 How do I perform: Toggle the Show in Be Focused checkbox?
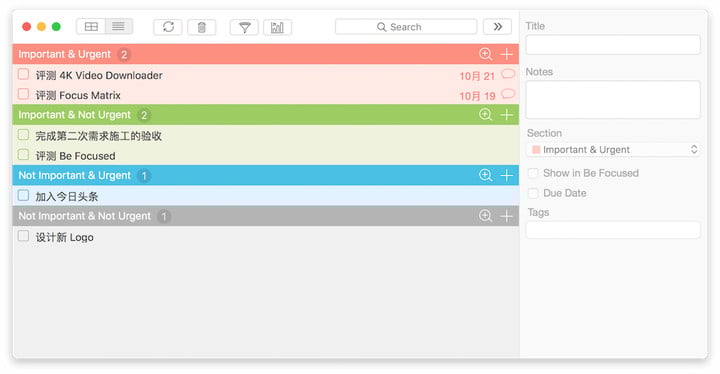[533, 173]
